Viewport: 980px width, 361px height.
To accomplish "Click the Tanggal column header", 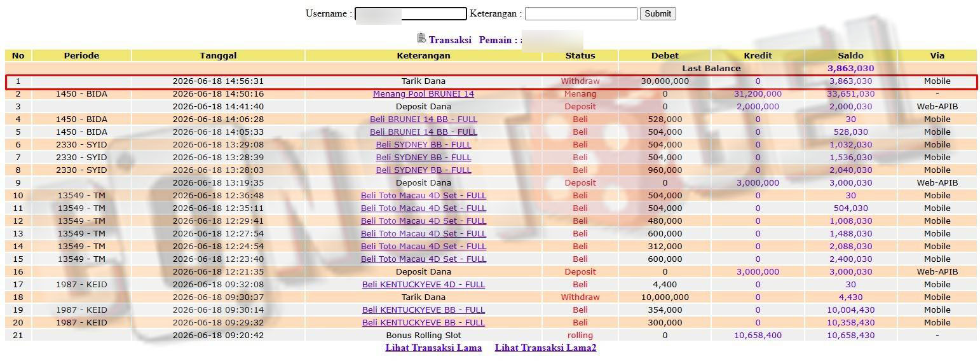I will [218, 55].
